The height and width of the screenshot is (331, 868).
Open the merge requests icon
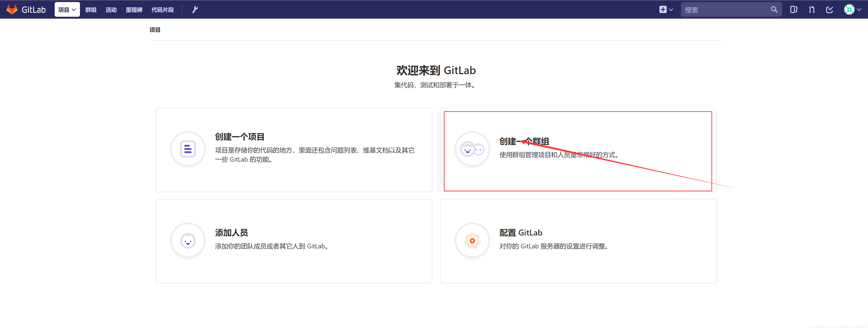coord(811,9)
